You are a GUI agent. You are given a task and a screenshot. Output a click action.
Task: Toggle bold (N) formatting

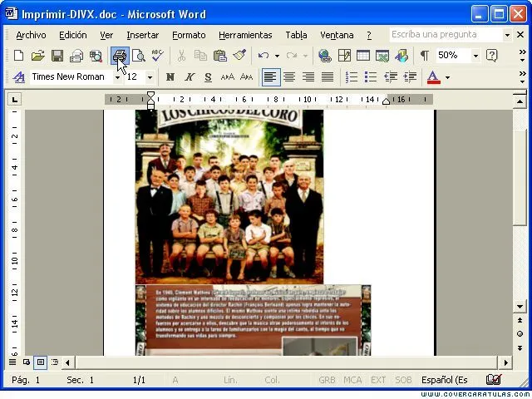coord(170,77)
